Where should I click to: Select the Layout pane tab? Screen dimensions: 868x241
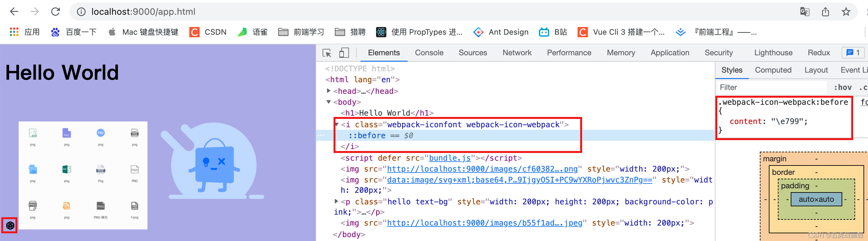(x=816, y=70)
